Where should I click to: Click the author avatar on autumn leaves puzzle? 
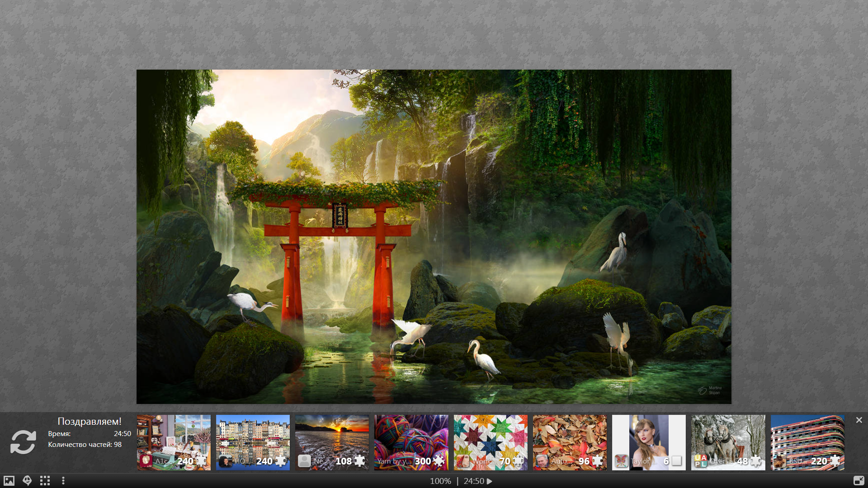coord(542,461)
